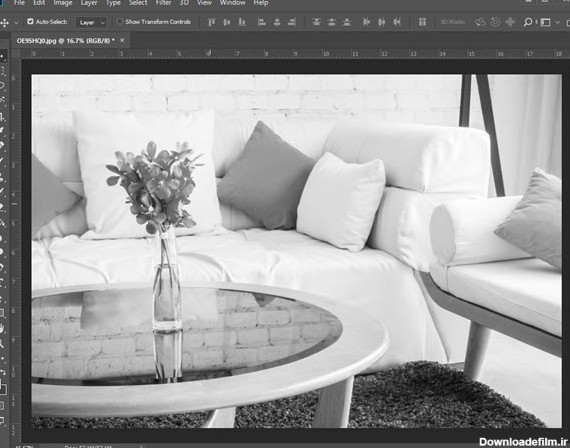Click the Auto-Align Layers icon
The width and height of the screenshot is (570, 448).
(422, 22)
